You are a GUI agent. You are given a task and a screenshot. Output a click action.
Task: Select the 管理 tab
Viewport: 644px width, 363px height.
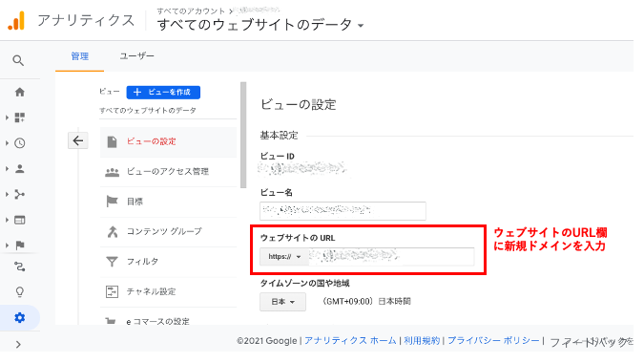80,56
